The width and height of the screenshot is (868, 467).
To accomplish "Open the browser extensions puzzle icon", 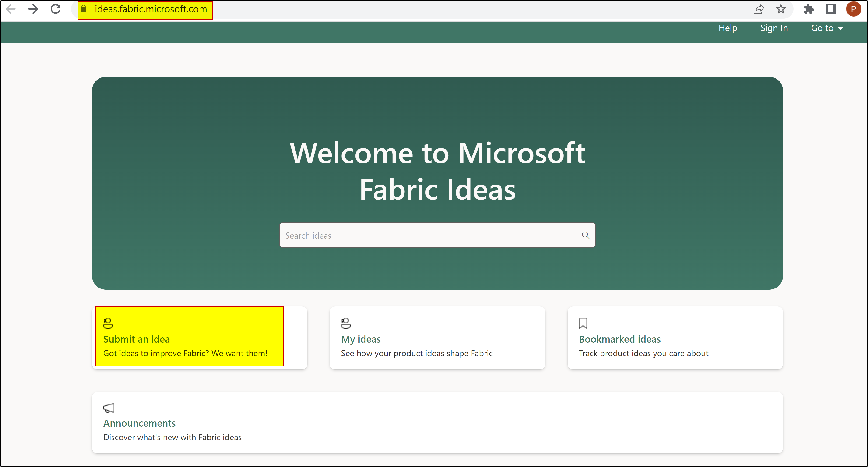I will (809, 9).
